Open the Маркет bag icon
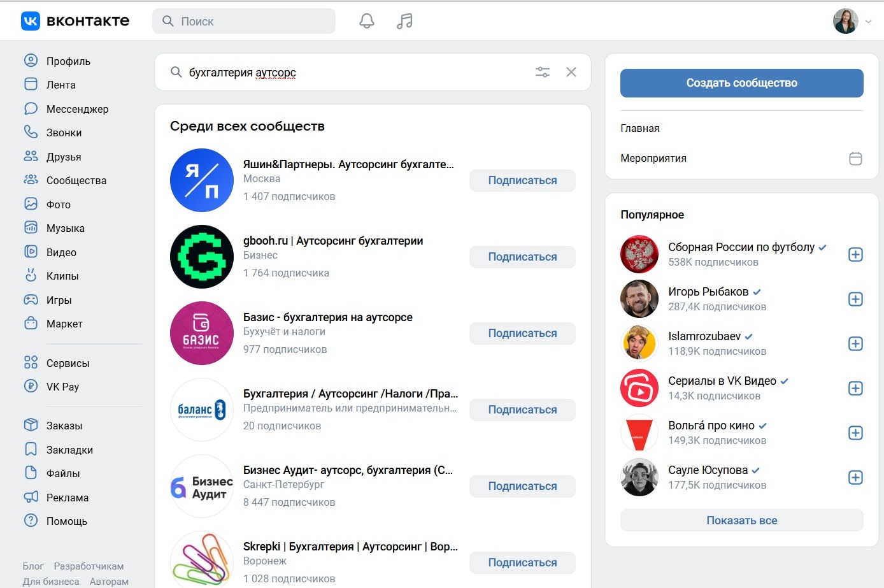The height and width of the screenshot is (588, 884). tap(31, 323)
